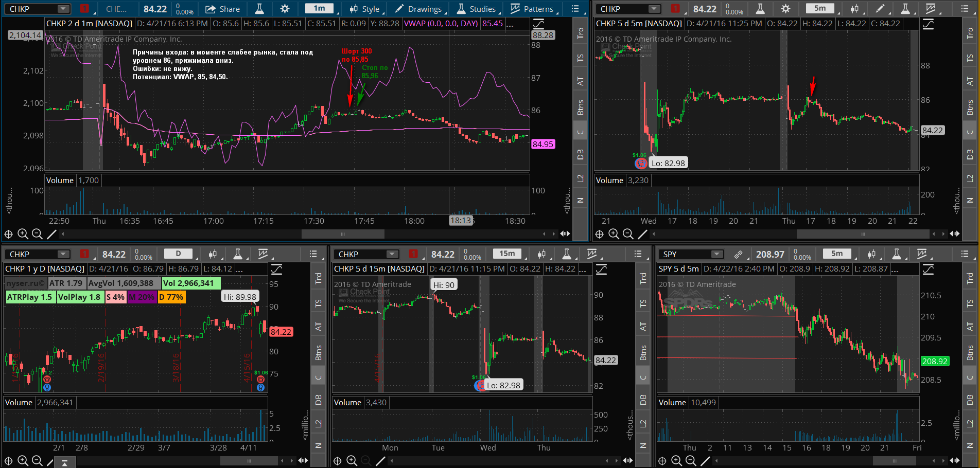This screenshot has width=980, height=468.
Task: Open patterns icon in daily chart
Action: click(263, 254)
